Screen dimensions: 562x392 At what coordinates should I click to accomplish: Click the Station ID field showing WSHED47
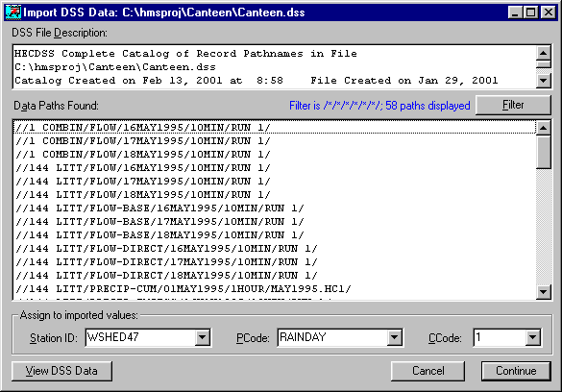tap(140, 337)
